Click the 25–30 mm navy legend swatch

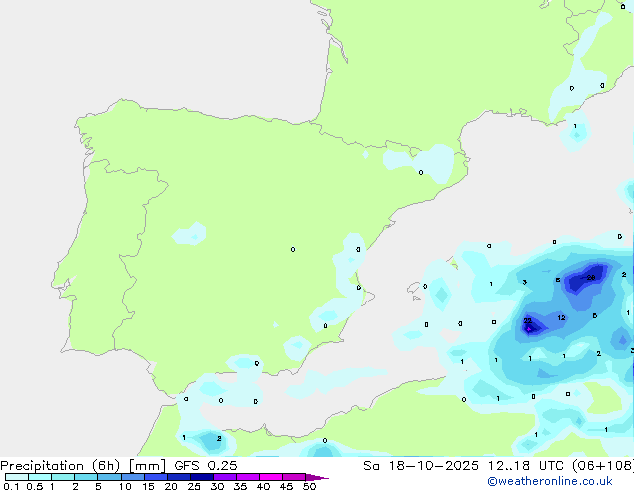(x=201, y=477)
